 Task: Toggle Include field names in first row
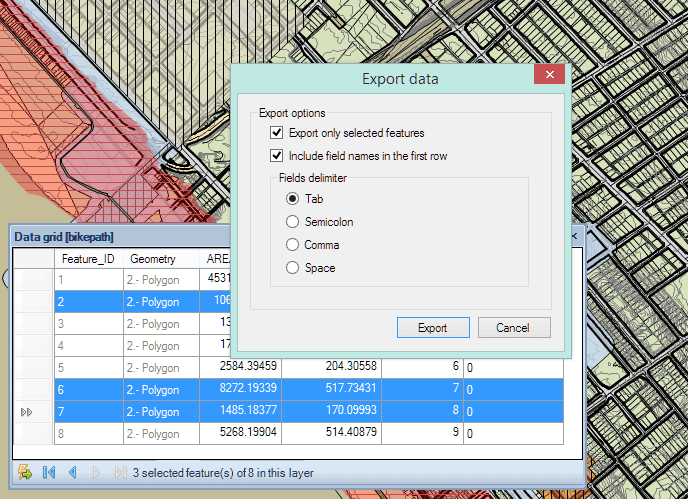click(x=277, y=156)
